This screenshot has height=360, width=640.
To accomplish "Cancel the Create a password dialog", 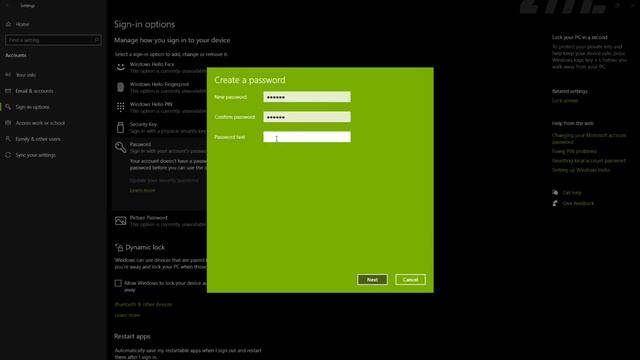I will (410, 280).
